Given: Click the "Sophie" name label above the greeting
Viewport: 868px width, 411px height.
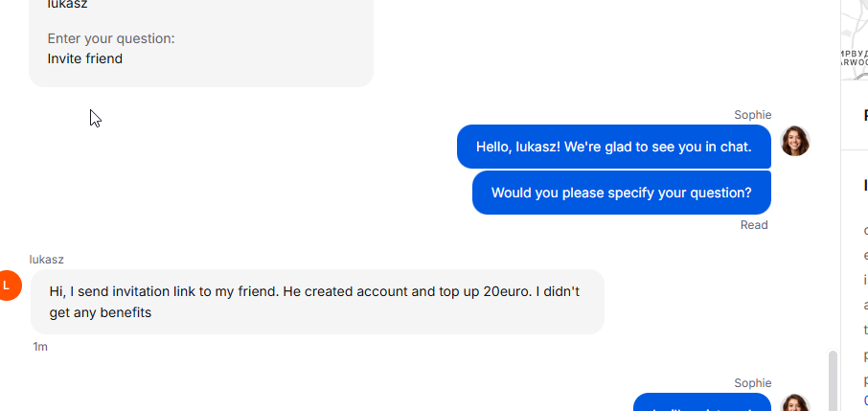Looking at the screenshot, I should (753, 115).
